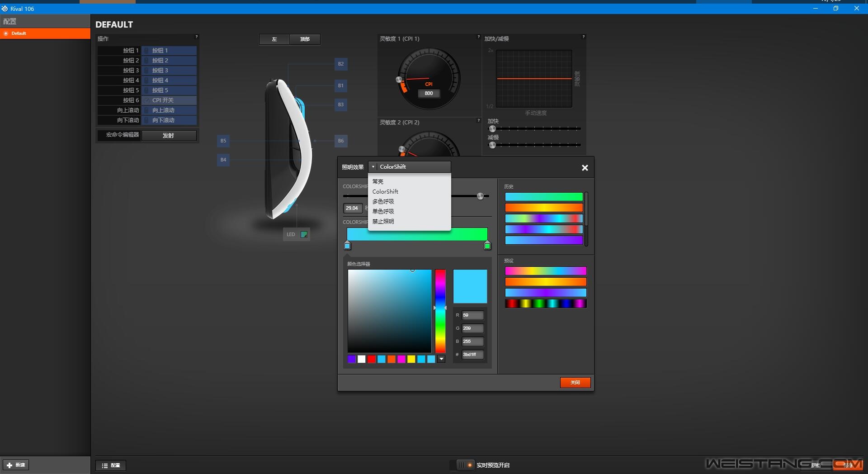The height and width of the screenshot is (474, 868).
Task: Switch to the 顶部 mouse view tab
Action: (x=305, y=39)
